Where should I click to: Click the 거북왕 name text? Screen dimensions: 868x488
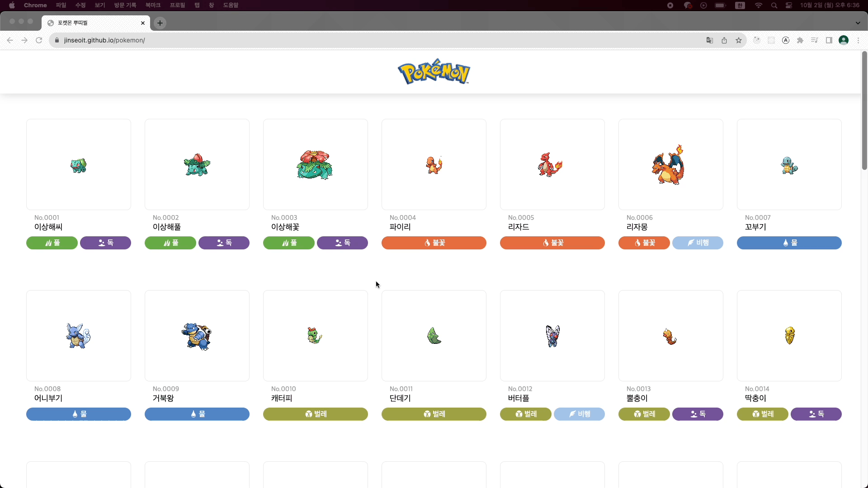pyautogui.click(x=163, y=398)
